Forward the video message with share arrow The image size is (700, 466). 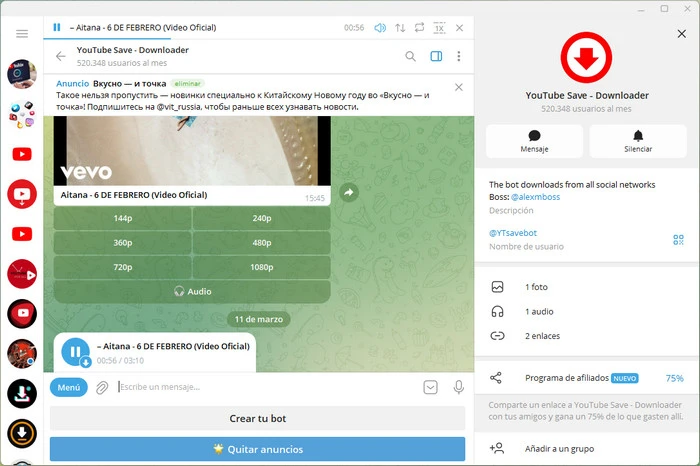coord(349,192)
